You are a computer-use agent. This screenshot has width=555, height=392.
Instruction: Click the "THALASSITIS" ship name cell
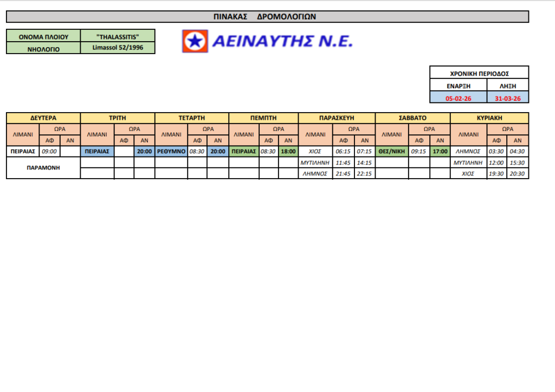pyautogui.click(x=118, y=36)
